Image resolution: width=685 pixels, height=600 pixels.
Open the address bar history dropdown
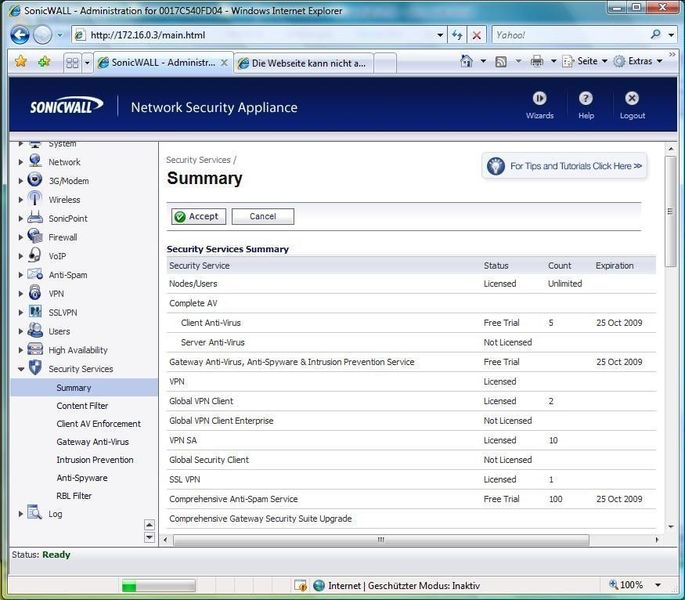pos(440,35)
